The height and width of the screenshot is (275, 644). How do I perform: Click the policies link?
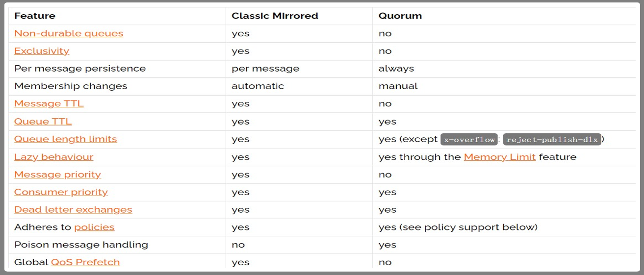pyautogui.click(x=94, y=227)
